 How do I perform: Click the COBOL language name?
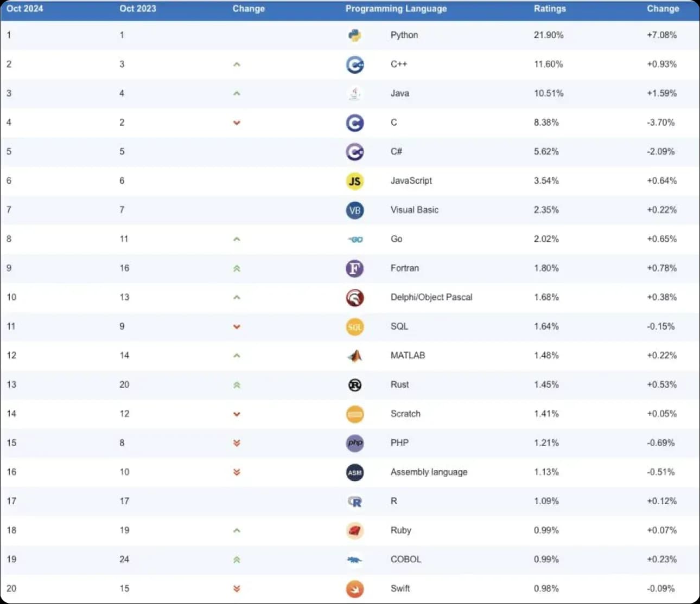(406, 560)
